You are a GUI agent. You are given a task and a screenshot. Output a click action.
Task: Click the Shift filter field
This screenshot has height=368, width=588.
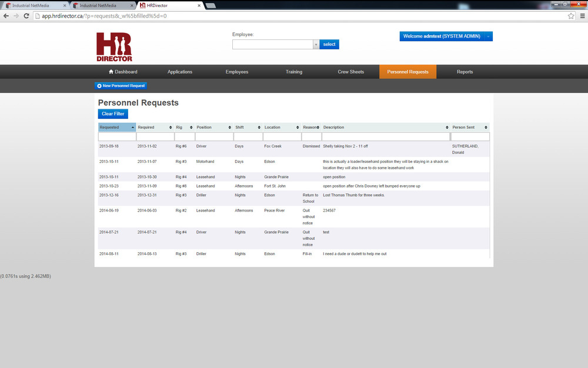tap(248, 137)
